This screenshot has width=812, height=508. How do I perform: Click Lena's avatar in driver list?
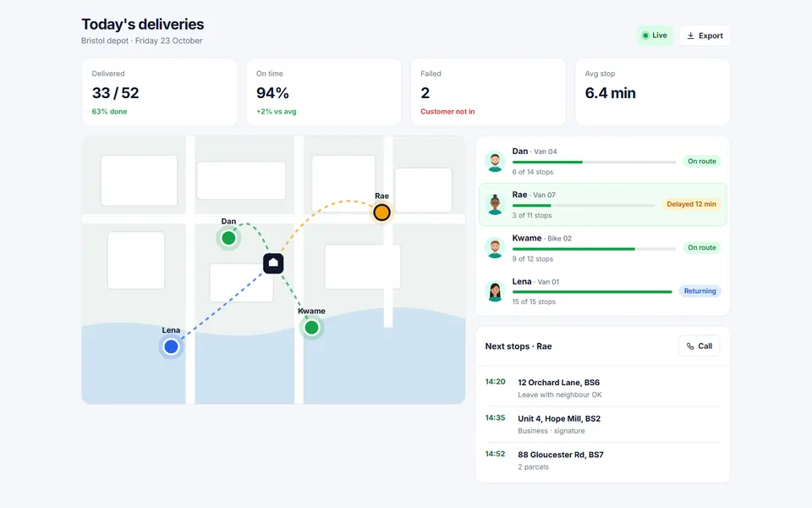[495, 291]
